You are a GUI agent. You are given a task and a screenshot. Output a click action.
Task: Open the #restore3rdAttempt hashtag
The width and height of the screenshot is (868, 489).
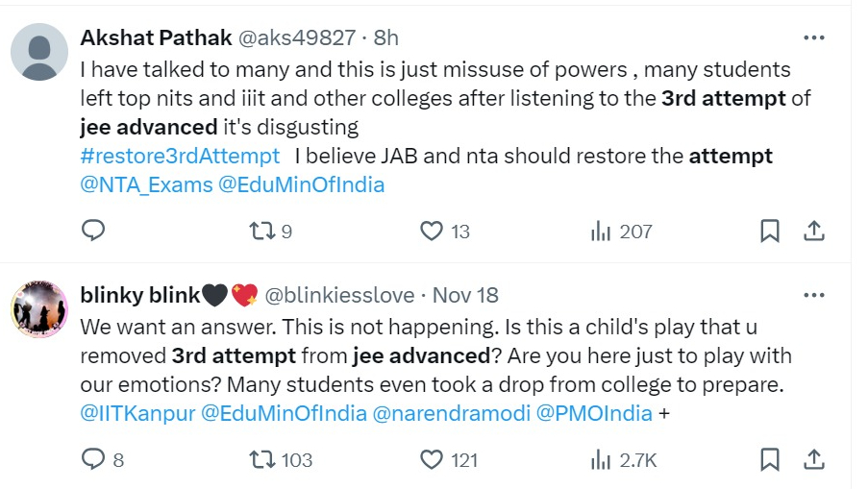180,156
